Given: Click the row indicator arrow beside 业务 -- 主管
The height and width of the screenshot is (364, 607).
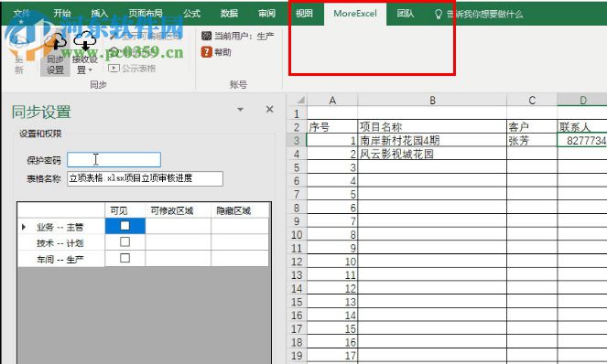Looking at the screenshot, I should point(24,227).
